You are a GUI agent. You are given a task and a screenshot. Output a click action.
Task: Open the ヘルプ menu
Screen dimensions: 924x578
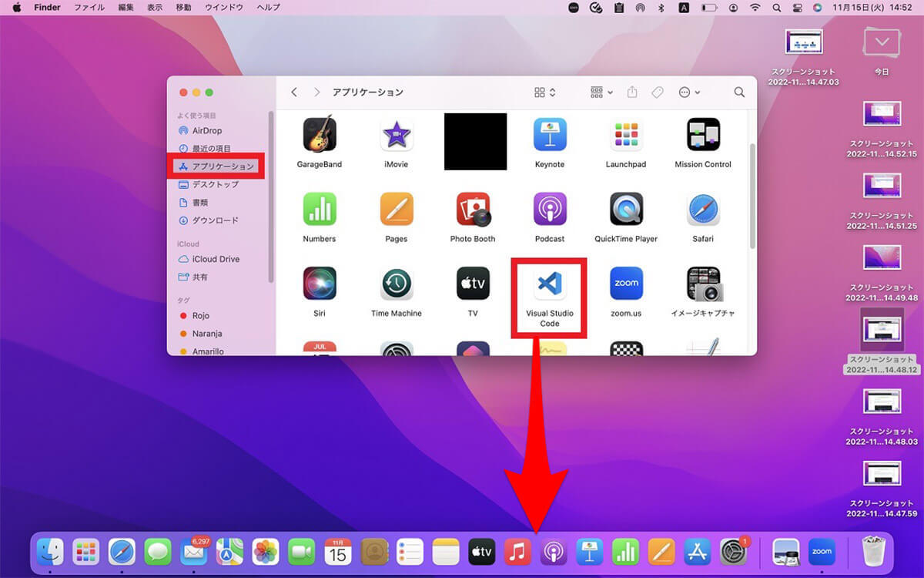click(x=268, y=7)
